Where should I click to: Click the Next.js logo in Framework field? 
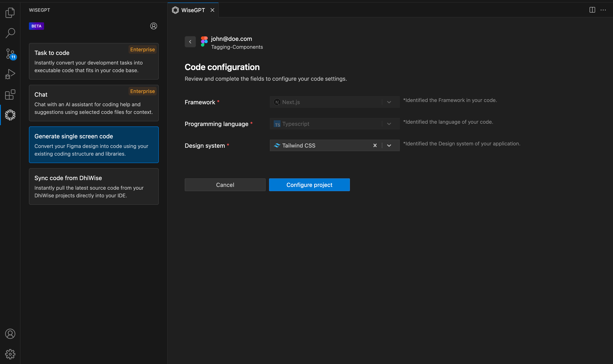(277, 102)
